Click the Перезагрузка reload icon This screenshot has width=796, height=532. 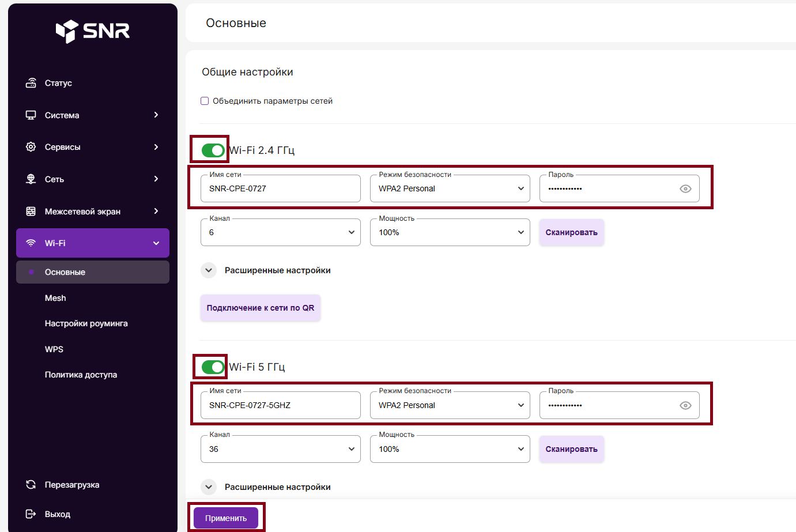tap(31, 485)
